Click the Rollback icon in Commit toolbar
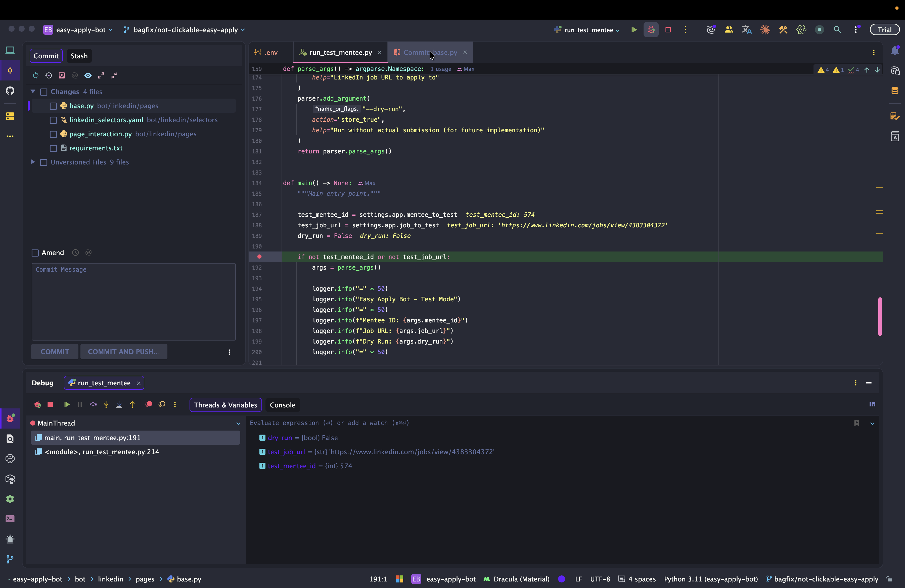The width and height of the screenshot is (905, 588). point(48,75)
